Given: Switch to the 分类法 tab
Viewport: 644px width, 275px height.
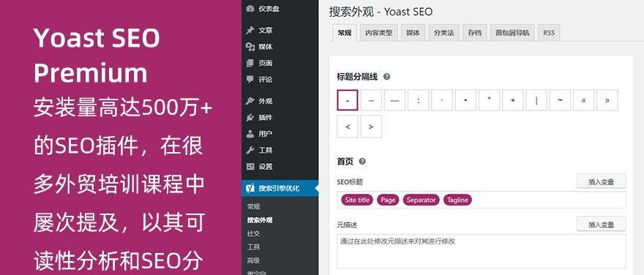Looking at the screenshot, I should 443,33.
